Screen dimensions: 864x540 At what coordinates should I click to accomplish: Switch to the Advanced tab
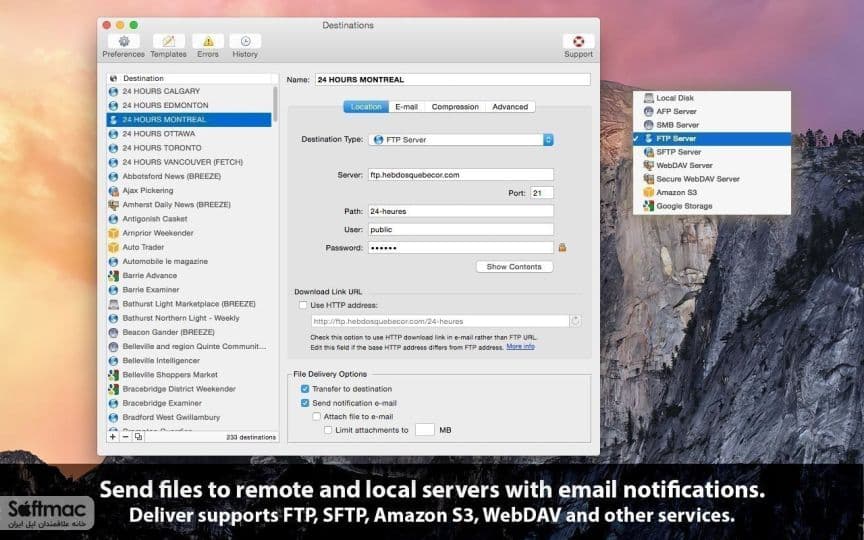510,107
